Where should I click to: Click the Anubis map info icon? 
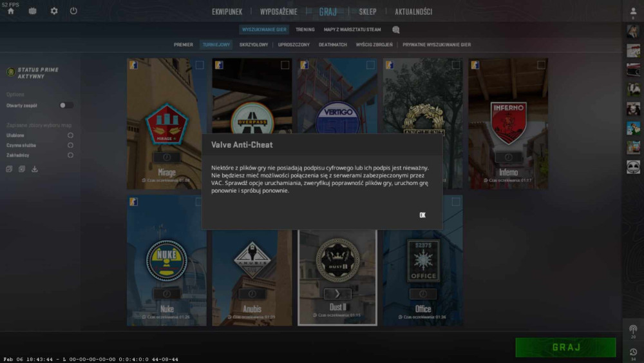click(252, 293)
